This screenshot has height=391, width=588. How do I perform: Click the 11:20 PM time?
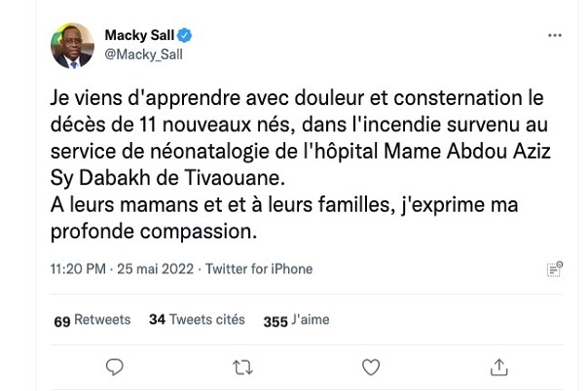79,268
